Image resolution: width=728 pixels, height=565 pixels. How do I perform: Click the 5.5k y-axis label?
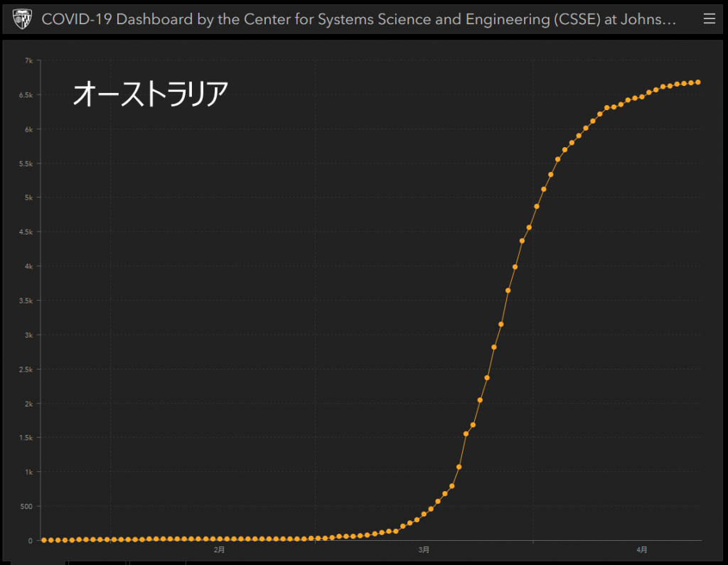(26, 164)
